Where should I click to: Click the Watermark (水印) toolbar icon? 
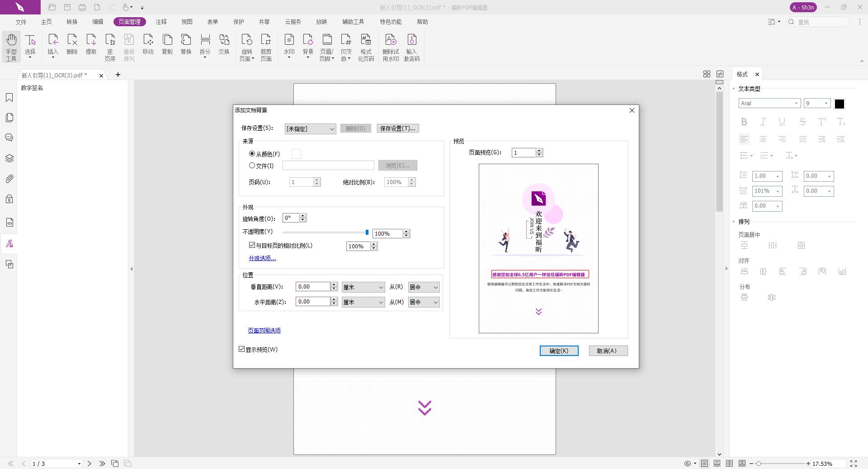[x=289, y=45]
